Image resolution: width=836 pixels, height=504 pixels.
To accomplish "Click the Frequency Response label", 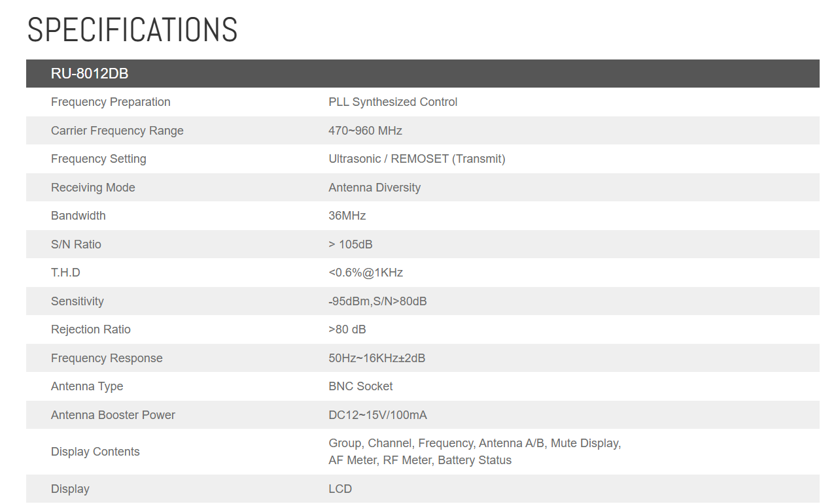I will [x=107, y=358].
